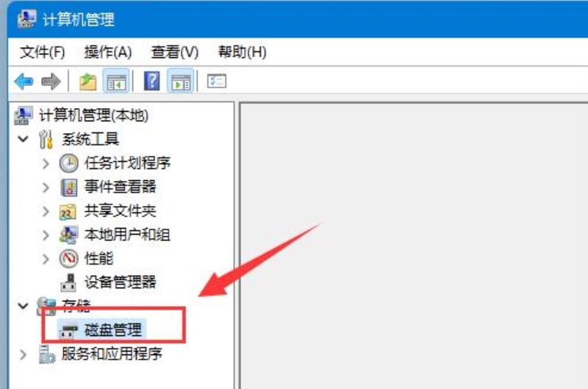The width and height of the screenshot is (588, 389).
Task: Collapse the 存储 tree node
Action: coord(24,306)
